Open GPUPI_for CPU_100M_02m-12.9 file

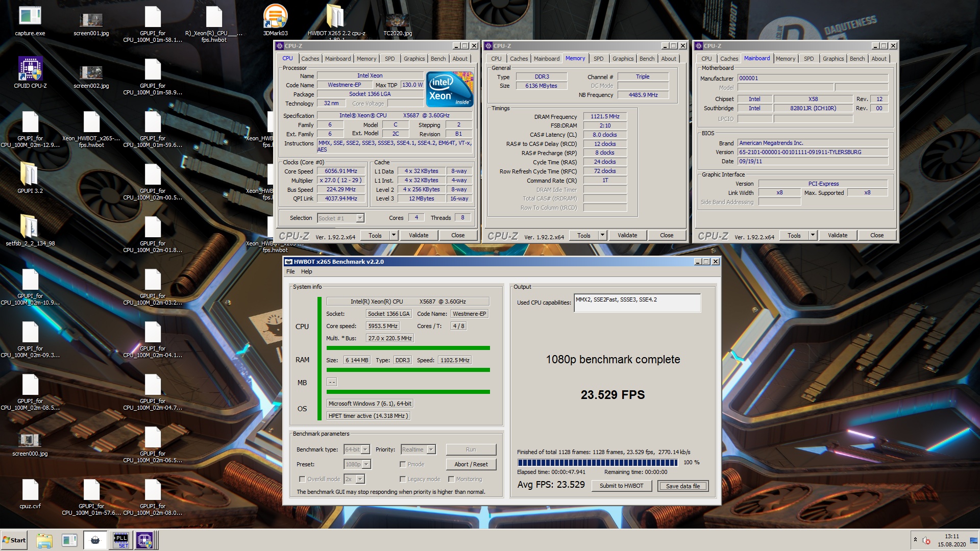pos(30,130)
